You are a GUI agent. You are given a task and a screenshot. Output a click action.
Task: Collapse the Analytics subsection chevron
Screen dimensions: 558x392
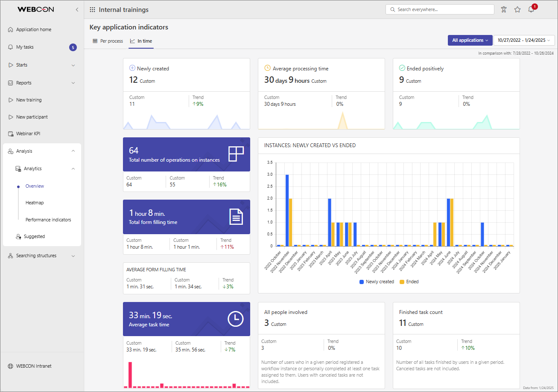point(73,168)
